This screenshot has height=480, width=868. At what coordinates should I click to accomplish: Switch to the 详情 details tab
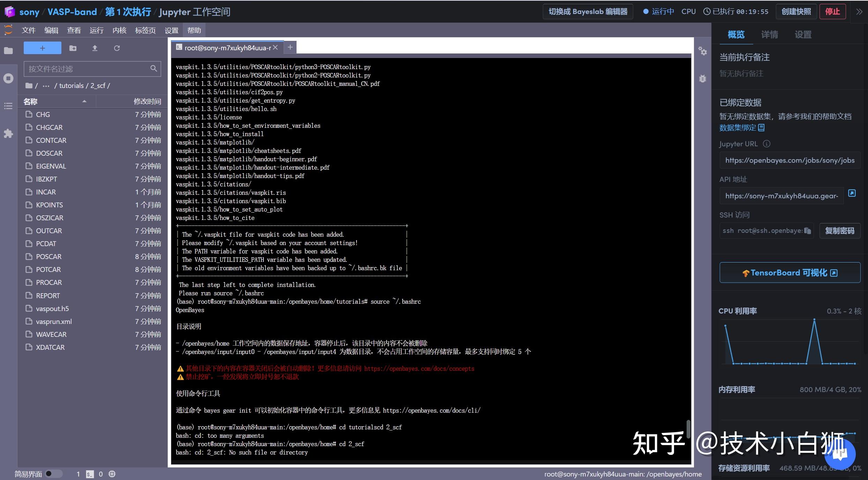point(769,35)
